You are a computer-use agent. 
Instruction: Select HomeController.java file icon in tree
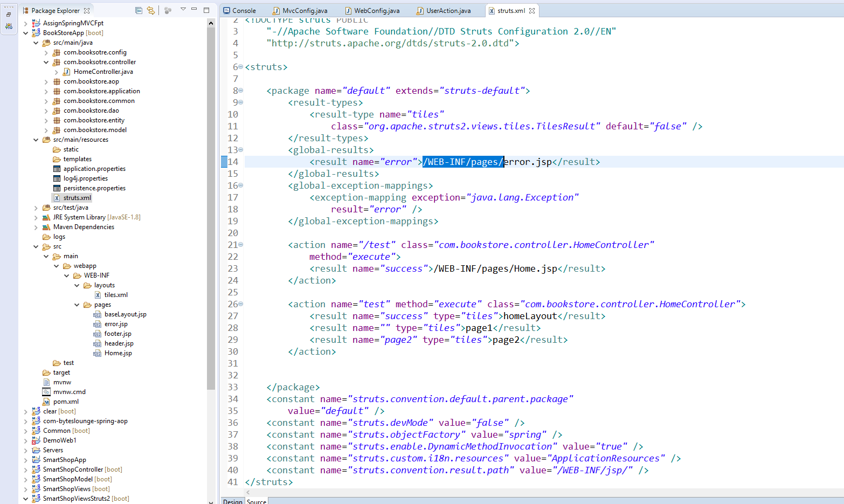[x=67, y=72]
